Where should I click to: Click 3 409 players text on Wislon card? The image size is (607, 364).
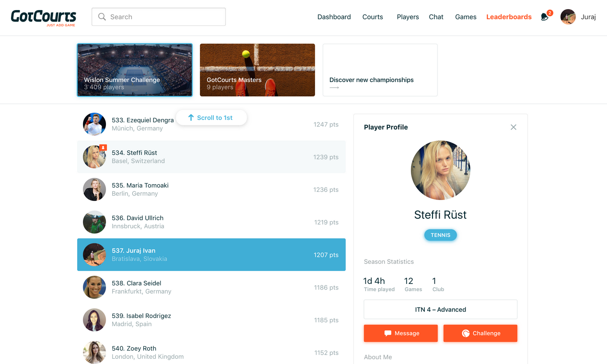click(104, 87)
